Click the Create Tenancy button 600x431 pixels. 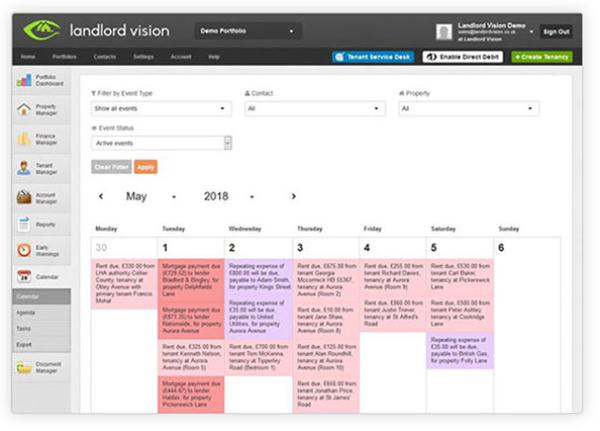pos(542,57)
